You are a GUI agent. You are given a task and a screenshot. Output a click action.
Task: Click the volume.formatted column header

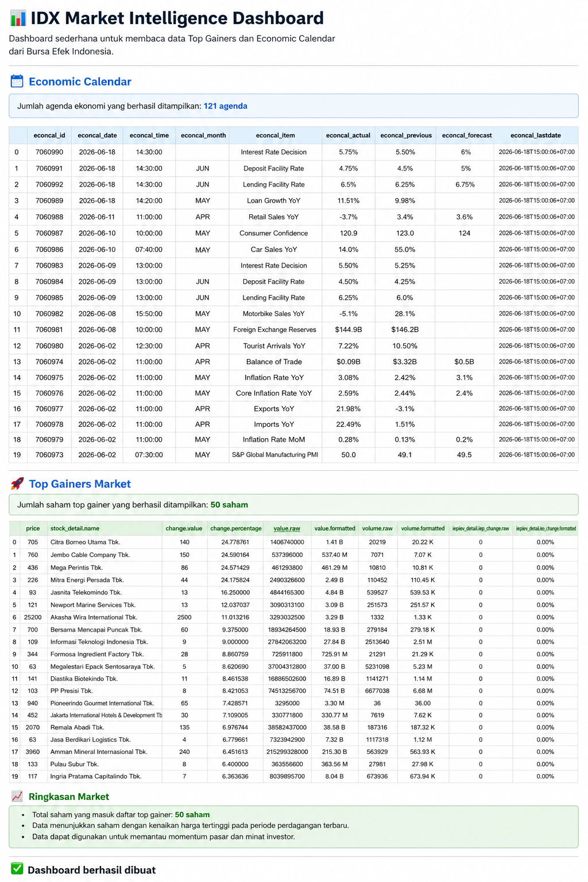(x=423, y=528)
